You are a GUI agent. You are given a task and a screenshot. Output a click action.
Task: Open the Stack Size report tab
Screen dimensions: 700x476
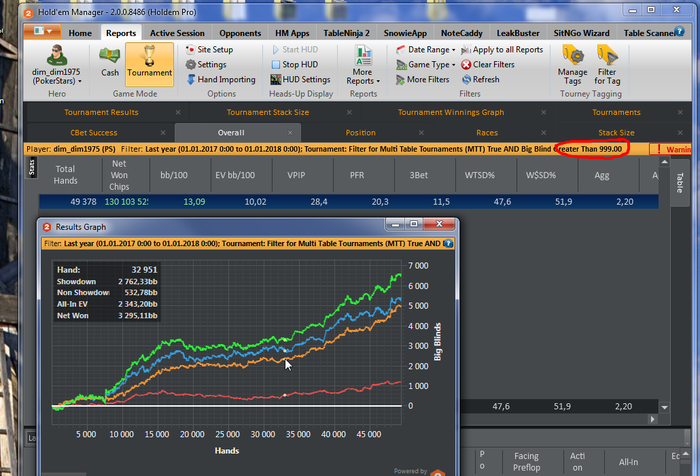(616, 133)
